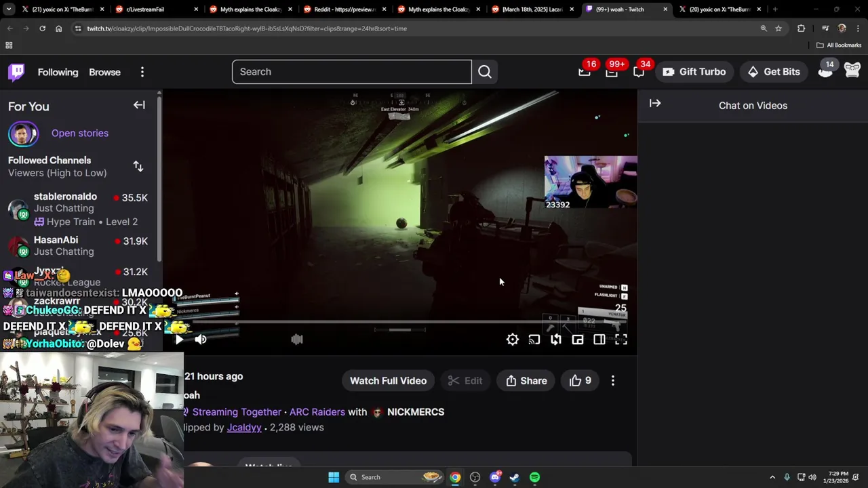Click the clip loop/refresh icon
This screenshot has width=868, height=488.
tap(556, 340)
